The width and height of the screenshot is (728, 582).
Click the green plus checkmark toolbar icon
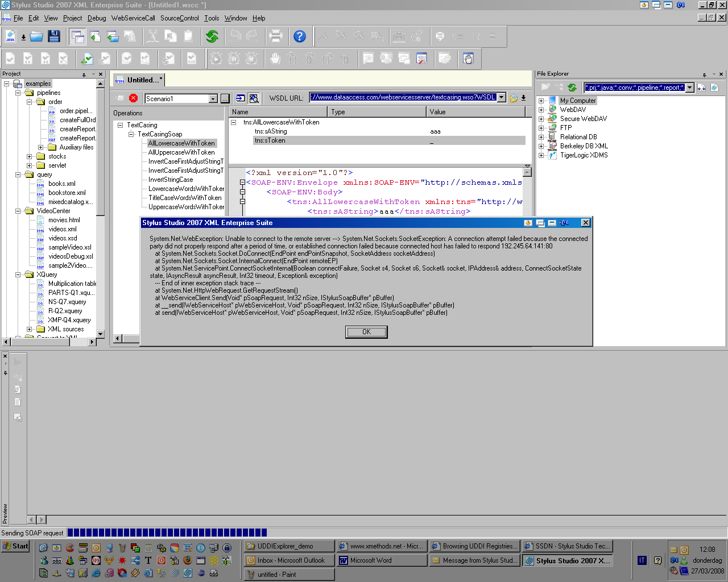point(87,59)
